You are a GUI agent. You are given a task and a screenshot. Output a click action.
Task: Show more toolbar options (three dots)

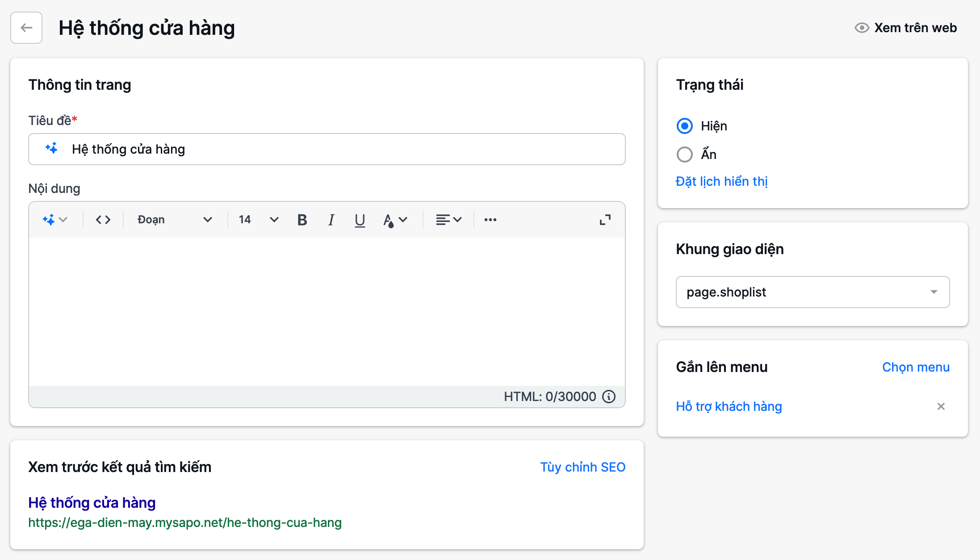(490, 220)
